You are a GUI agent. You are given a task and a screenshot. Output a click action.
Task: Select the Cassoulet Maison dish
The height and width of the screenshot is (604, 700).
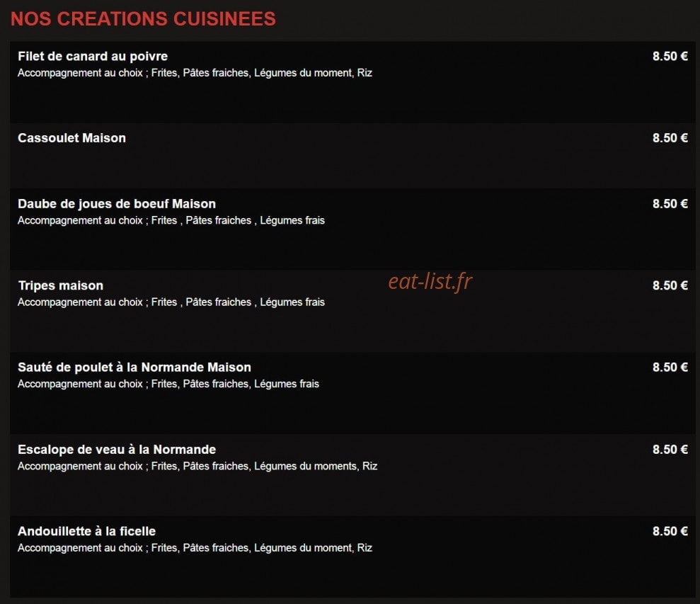pos(72,138)
